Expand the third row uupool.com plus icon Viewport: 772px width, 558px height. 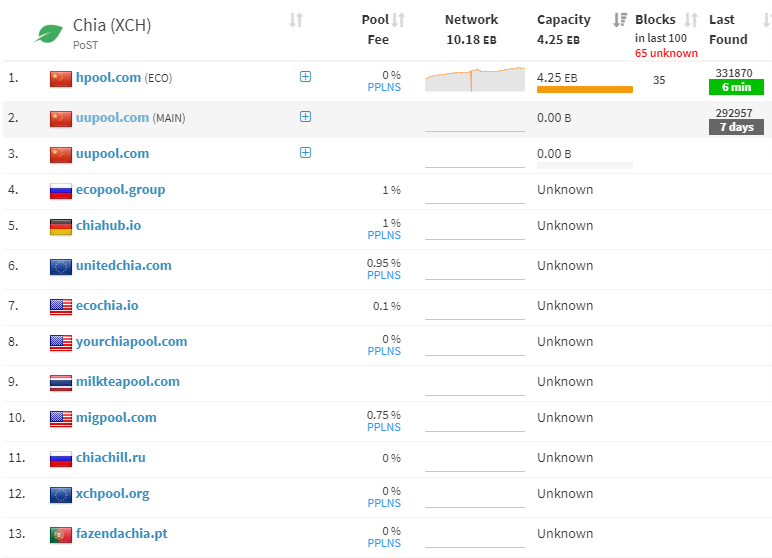pos(305,153)
